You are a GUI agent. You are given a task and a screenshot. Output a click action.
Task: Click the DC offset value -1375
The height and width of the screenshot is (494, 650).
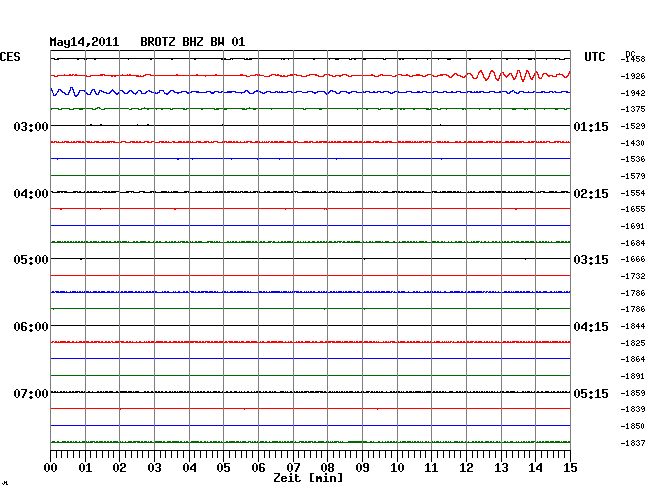pos(633,109)
